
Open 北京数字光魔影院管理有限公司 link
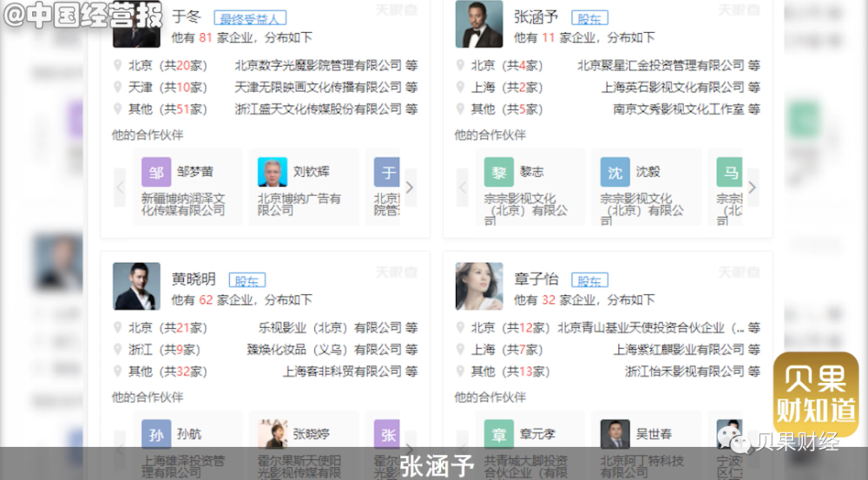(x=319, y=65)
